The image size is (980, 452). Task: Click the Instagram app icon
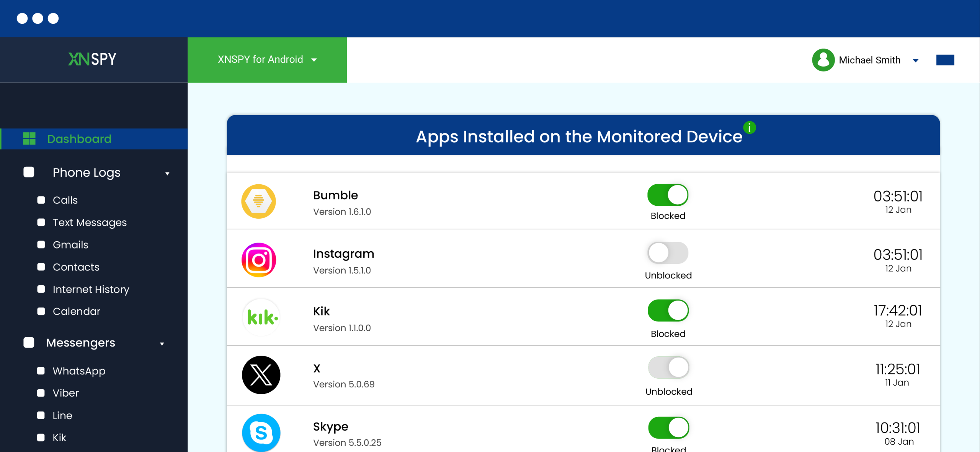[x=259, y=260]
